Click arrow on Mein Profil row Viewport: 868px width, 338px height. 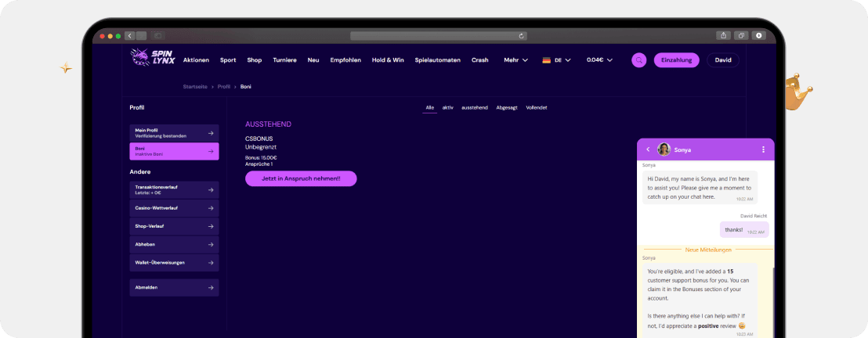coord(211,133)
